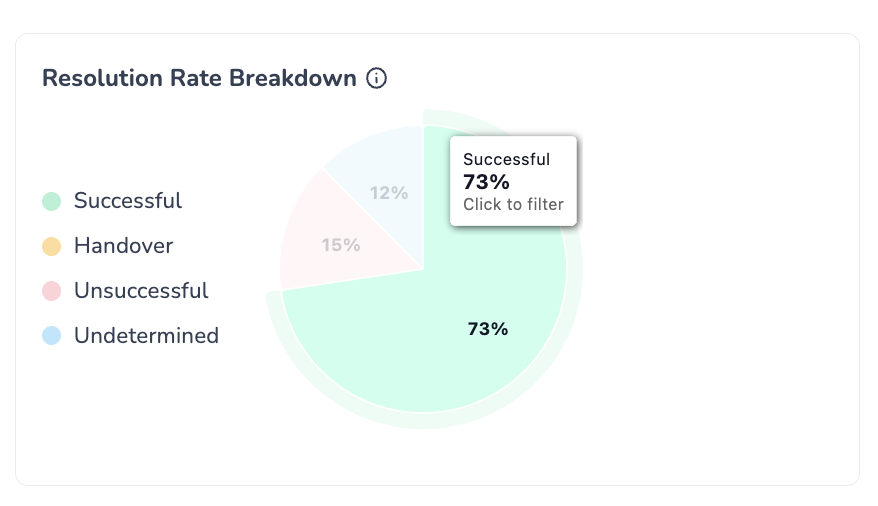Click the blue Undetermined legend dot
This screenshot has height=506, width=878.
pyautogui.click(x=52, y=336)
